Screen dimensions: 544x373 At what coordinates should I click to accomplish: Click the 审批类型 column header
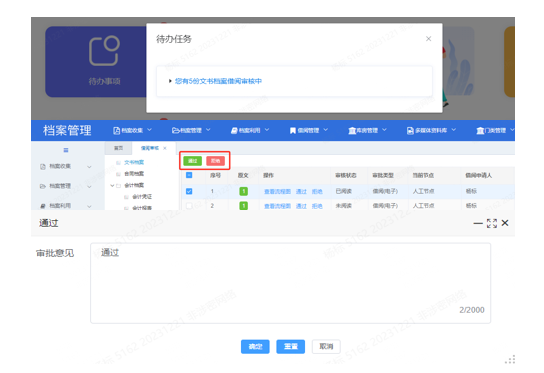coord(383,176)
